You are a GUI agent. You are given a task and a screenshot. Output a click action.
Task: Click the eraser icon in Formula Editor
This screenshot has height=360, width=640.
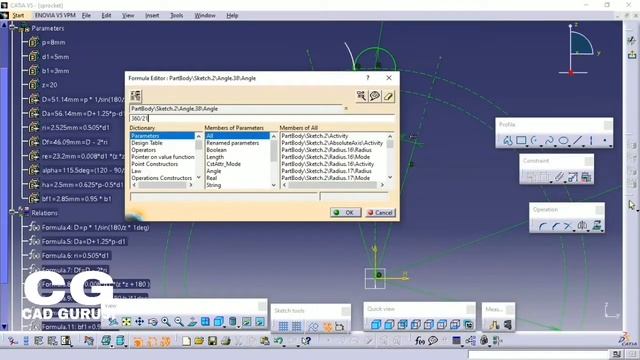click(x=388, y=96)
